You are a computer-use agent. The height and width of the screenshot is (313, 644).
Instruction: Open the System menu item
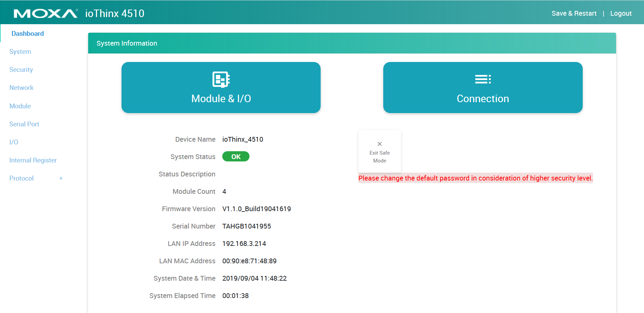click(x=20, y=51)
